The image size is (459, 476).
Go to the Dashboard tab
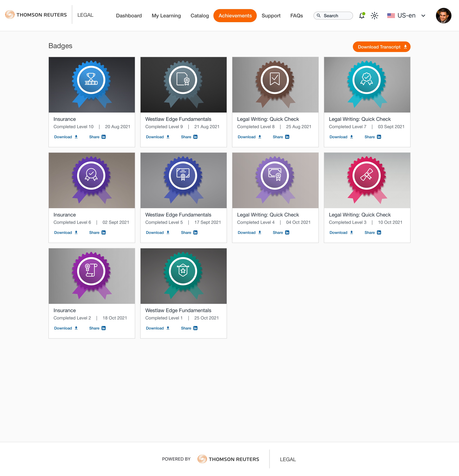[129, 16]
